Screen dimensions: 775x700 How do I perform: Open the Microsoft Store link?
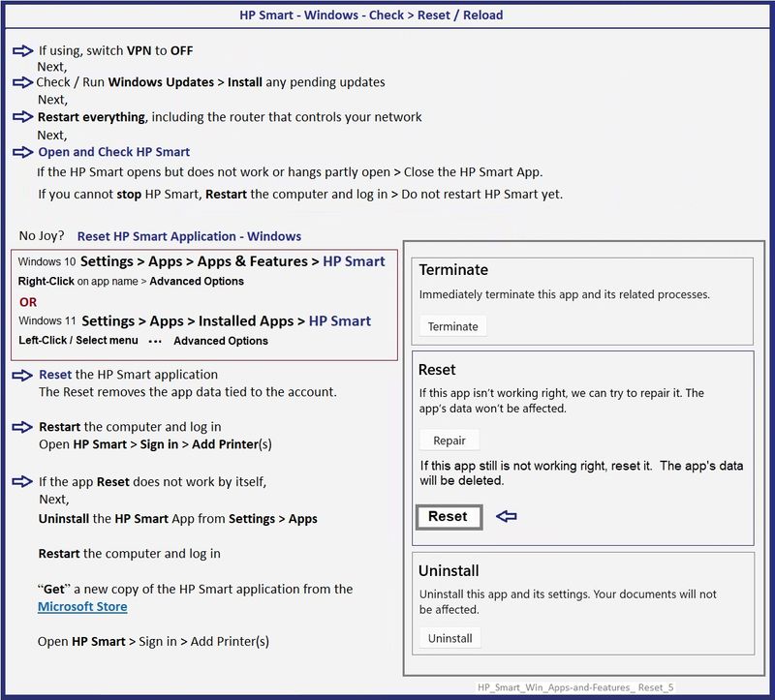tap(82, 607)
